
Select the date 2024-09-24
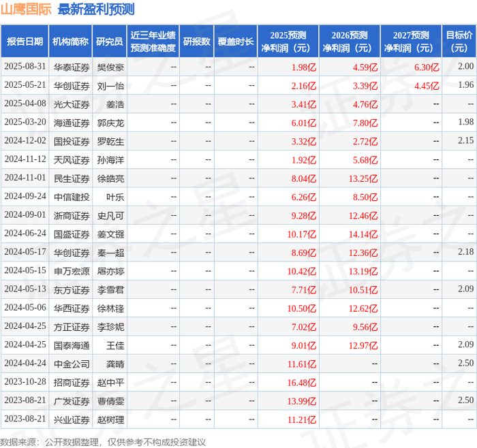click(25, 196)
